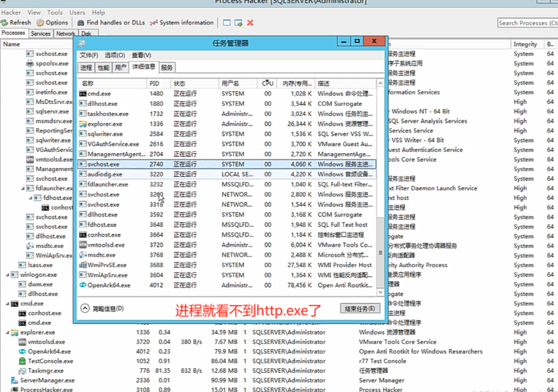Open the View menu in Process Hacker
558x392 pixels.
tap(34, 12)
